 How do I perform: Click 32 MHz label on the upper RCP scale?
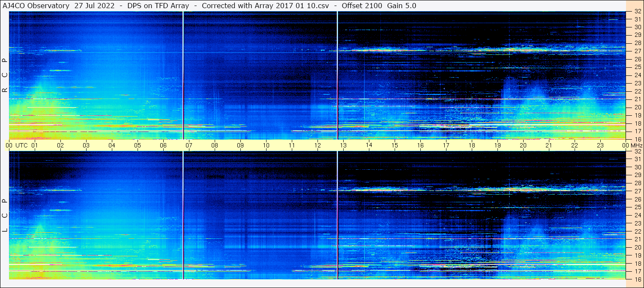pos(637,12)
